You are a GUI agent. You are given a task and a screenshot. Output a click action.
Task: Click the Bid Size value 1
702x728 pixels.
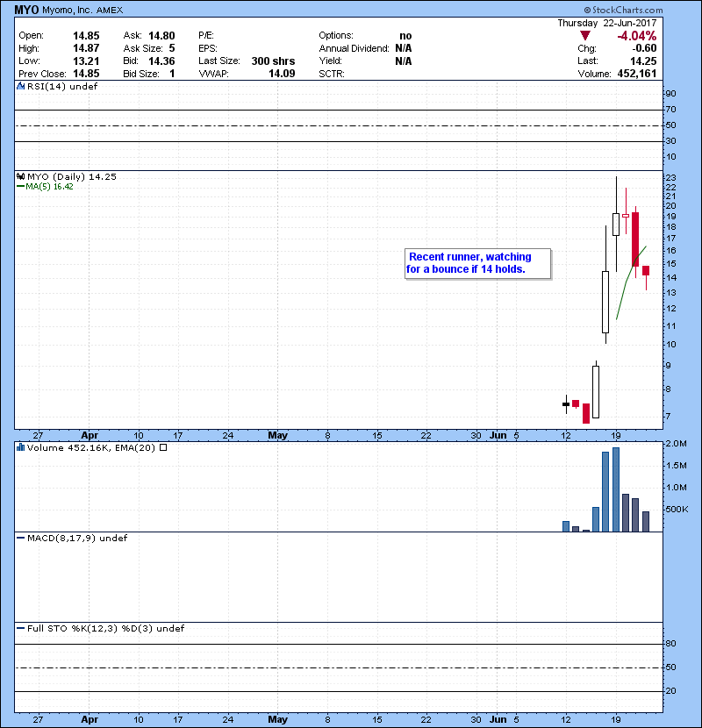click(x=172, y=74)
